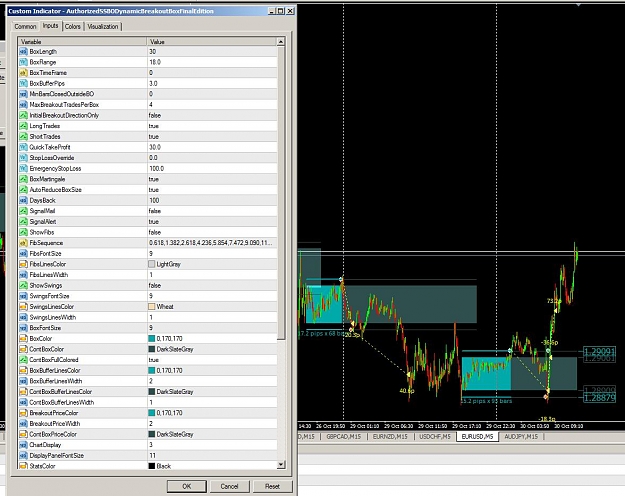
Task: Sort by the Variable column header
Action: click(83, 41)
